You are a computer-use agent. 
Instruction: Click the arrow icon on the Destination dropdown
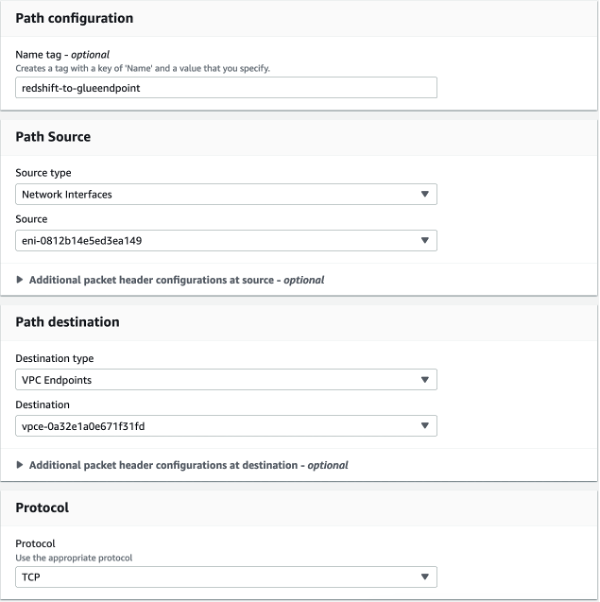(x=424, y=426)
